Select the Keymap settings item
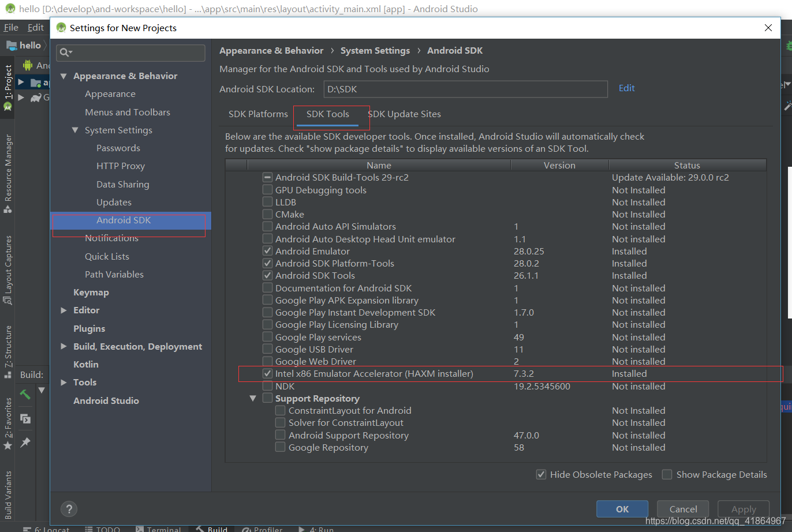The image size is (792, 532). [x=91, y=293]
